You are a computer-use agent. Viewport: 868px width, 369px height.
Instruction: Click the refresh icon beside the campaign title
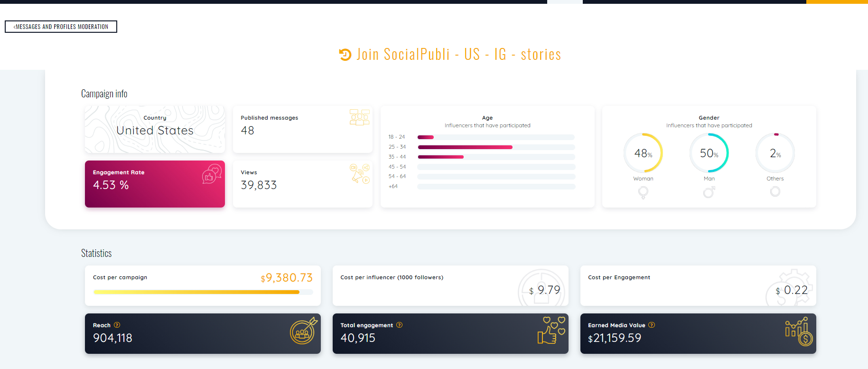345,55
